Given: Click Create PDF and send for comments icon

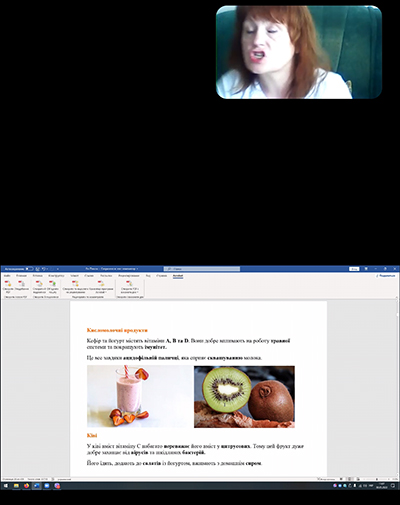Looking at the screenshot, I should click(75, 287).
